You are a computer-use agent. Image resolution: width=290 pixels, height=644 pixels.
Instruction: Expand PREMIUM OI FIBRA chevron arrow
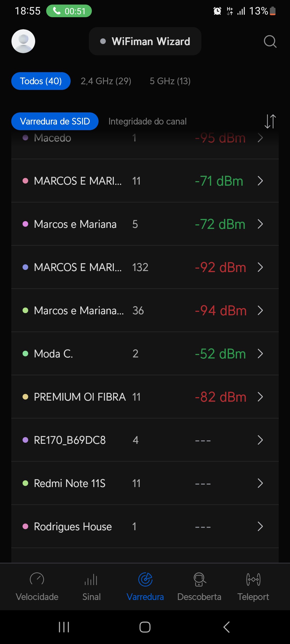click(x=260, y=397)
